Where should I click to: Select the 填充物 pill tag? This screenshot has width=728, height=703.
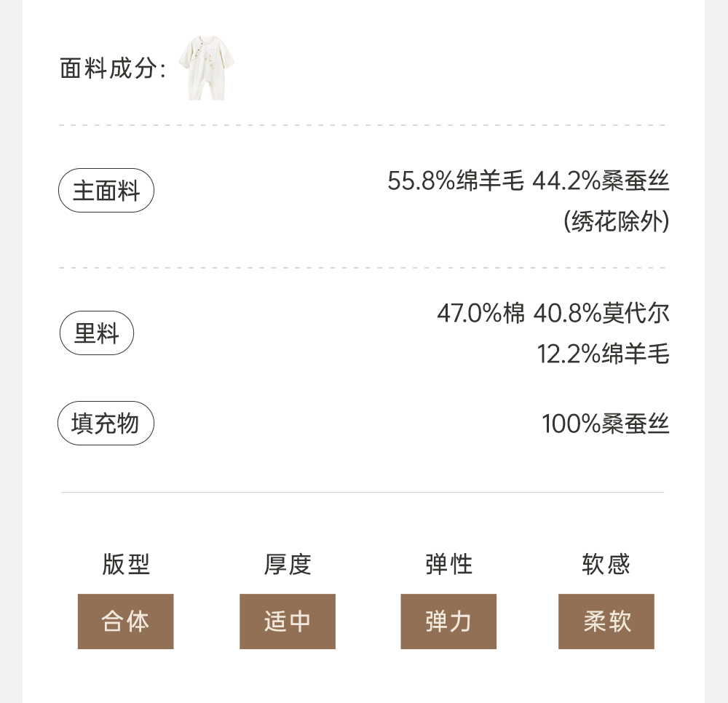tap(106, 424)
